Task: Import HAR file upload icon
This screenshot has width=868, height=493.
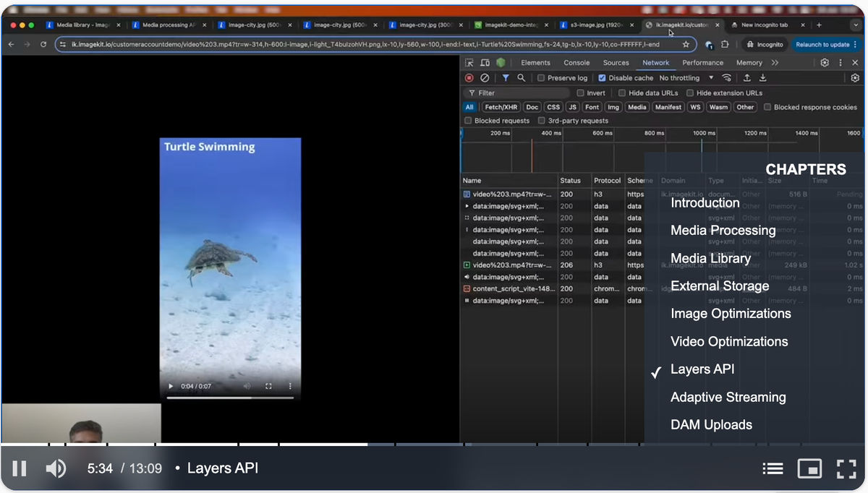Action: 747,78
